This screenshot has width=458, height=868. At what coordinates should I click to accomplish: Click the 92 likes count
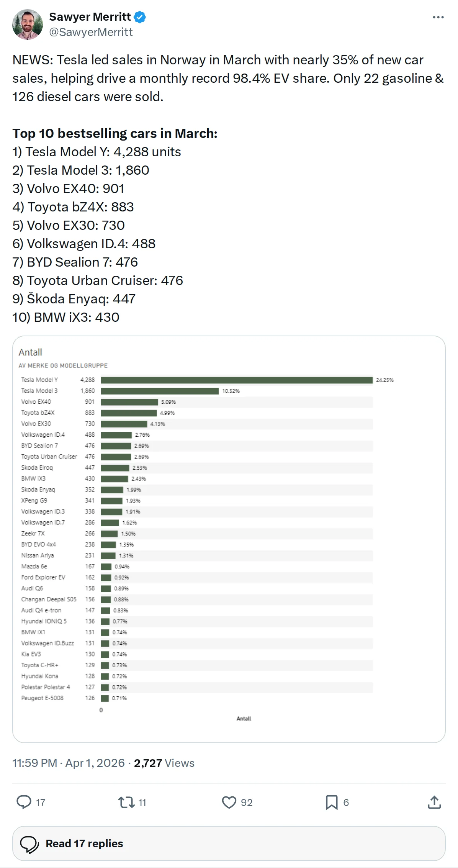(x=247, y=802)
